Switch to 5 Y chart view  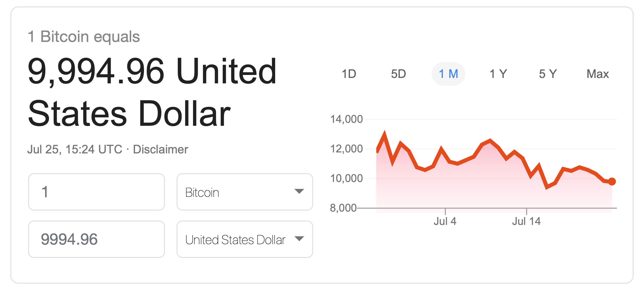[x=548, y=74]
